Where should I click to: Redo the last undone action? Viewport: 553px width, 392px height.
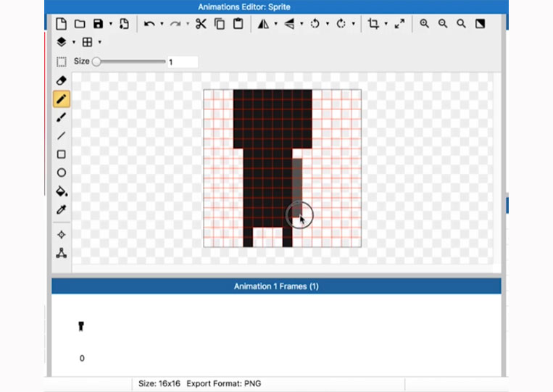tap(175, 24)
